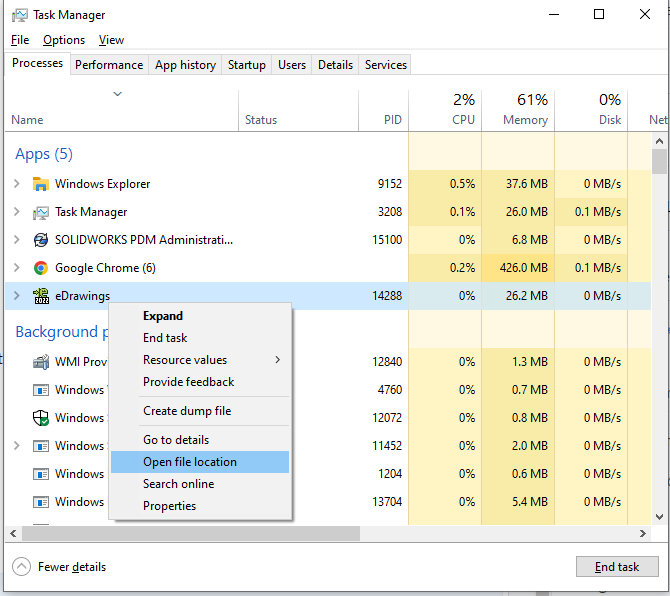The image size is (670, 596).
Task: Click the horizontal scrollbar left arrow
Action: point(13,534)
